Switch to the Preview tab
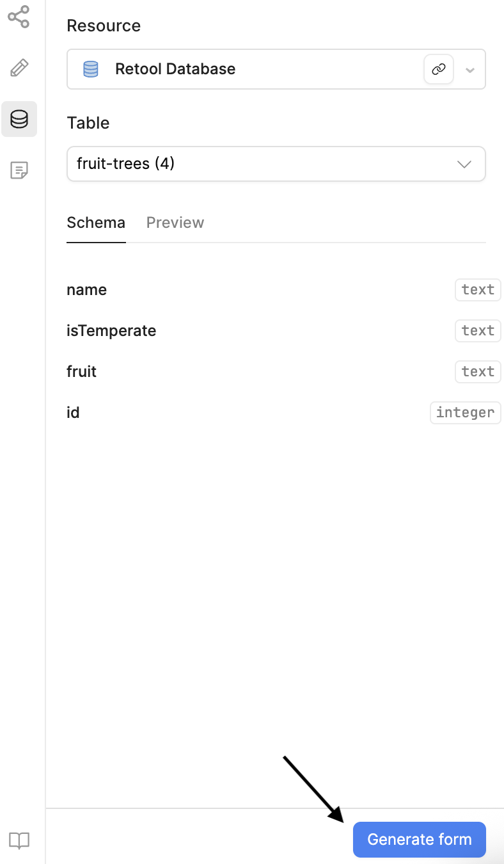Image resolution: width=504 pixels, height=864 pixels. tap(175, 223)
